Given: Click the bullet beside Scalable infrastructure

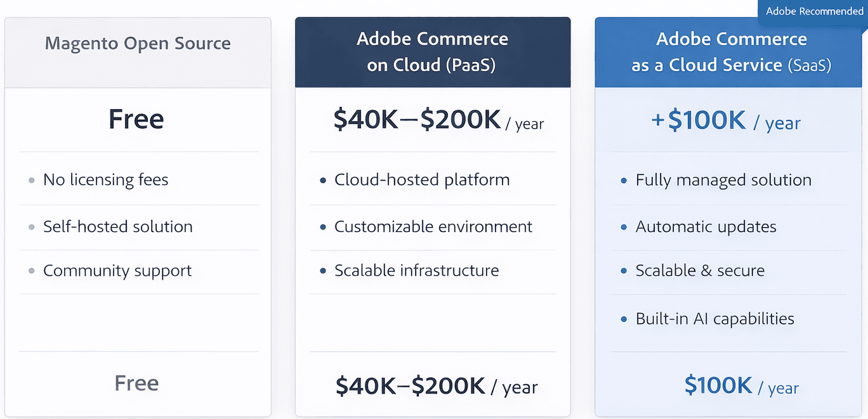Looking at the screenshot, I should click(322, 270).
